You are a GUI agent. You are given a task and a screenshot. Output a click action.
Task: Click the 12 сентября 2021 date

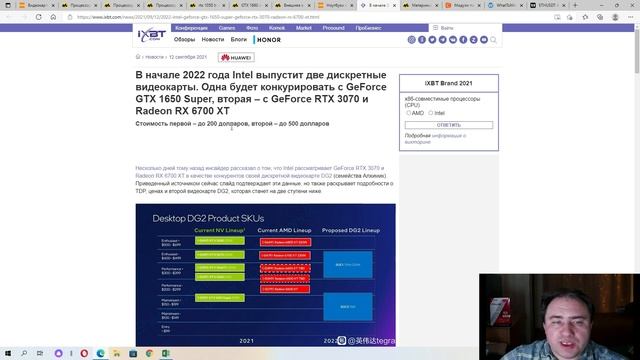[x=188, y=57]
